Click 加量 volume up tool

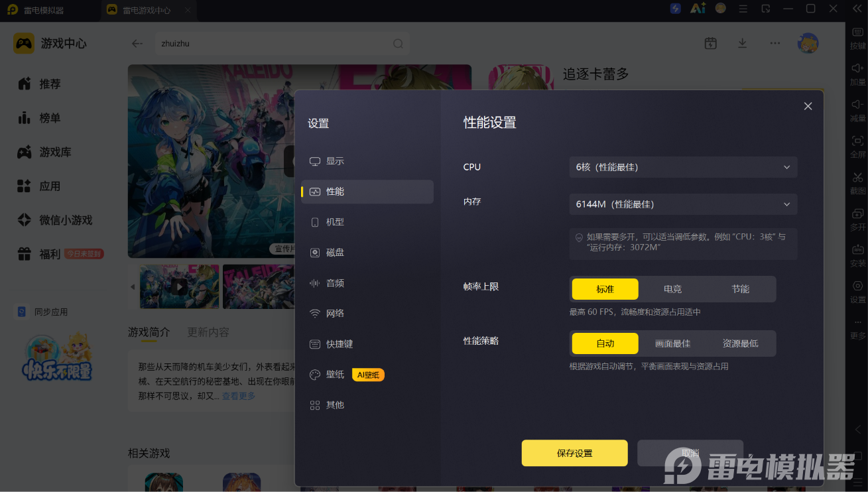coord(858,74)
